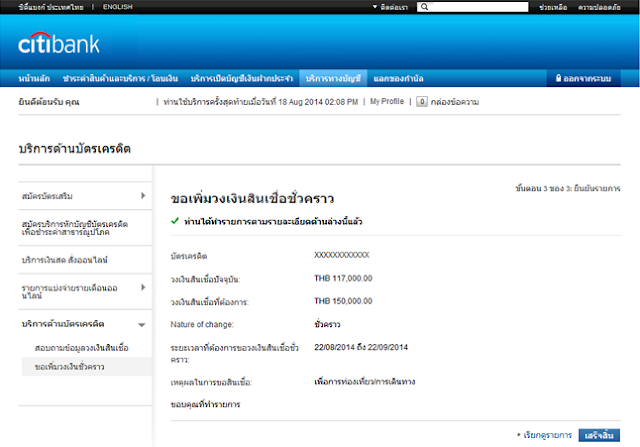Screen dimensions: 640x447
Task: Click the ขอเพิ่มวงเงินสินเชื่อชั่วคราว page heading
Action: (252, 198)
